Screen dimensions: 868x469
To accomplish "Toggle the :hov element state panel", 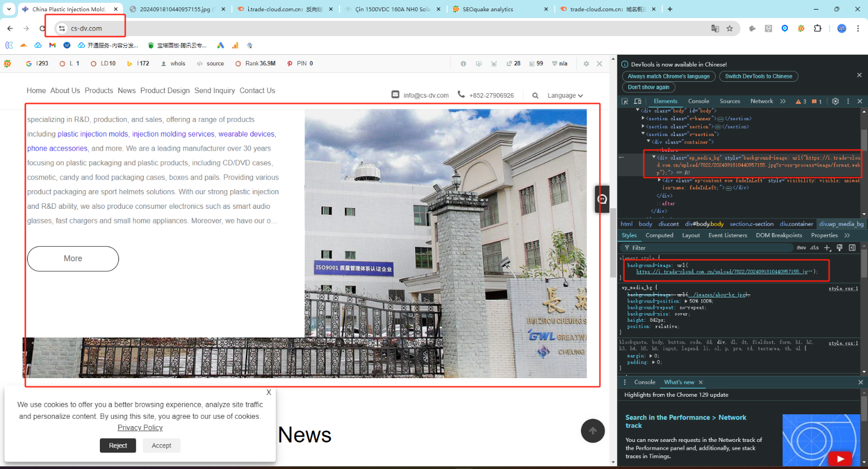I will 801,248.
